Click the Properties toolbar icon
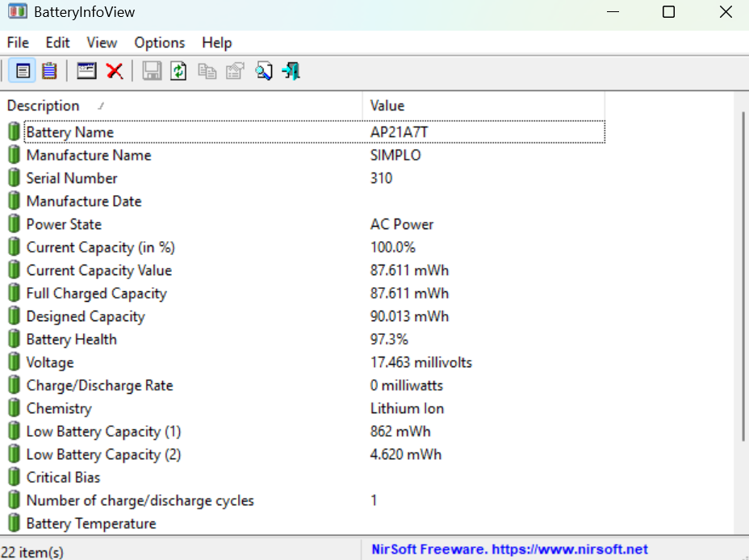 pyautogui.click(x=235, y=71)
